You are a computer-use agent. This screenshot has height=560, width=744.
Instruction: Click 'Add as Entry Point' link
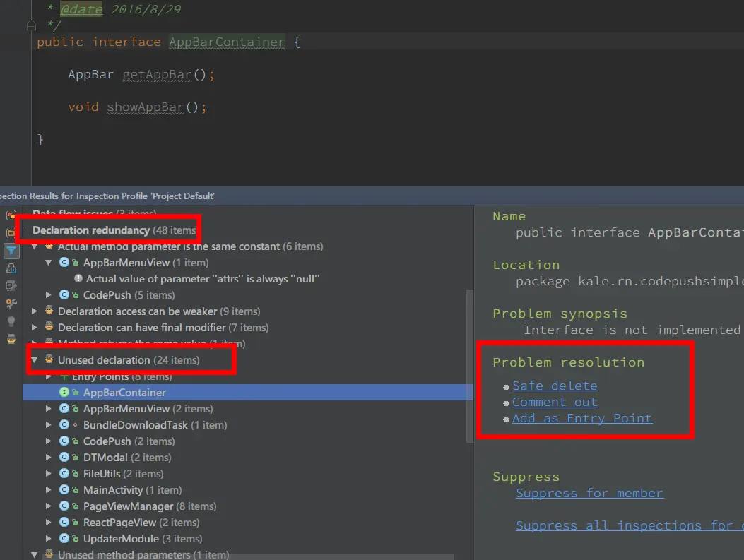pyautogui.click(x=582, y=418)
